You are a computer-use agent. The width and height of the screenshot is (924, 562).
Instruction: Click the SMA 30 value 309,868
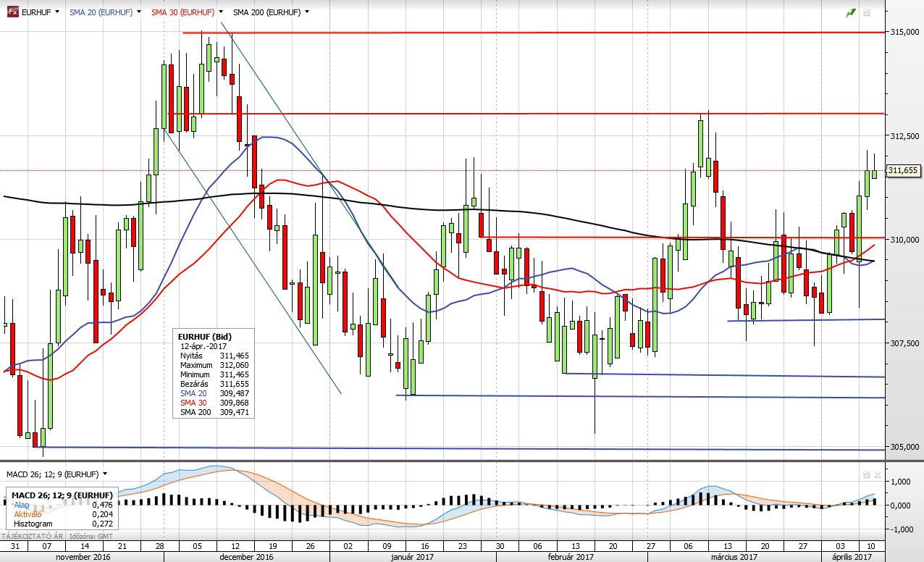coord(235,403)
